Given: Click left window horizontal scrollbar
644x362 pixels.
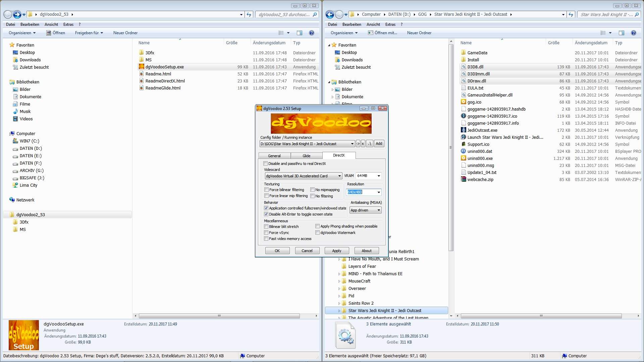Looking at the screenshot, I should tap(219, 316).
